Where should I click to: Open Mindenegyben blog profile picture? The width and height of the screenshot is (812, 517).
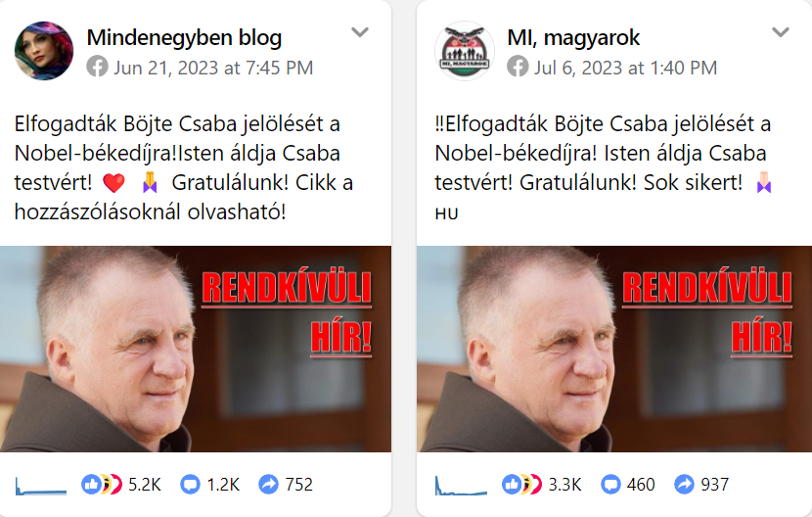tap(44, 51)
